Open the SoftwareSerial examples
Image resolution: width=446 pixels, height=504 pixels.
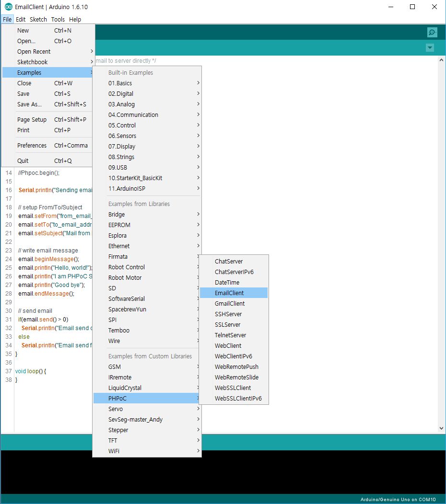(x=147, y=299)
